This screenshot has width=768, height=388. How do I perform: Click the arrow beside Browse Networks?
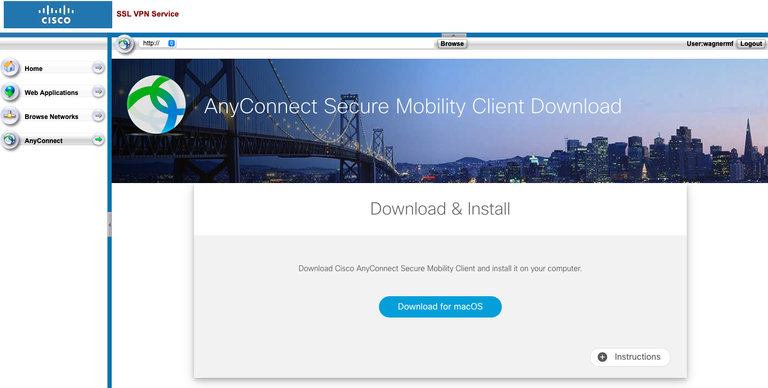tap(98, 116)
